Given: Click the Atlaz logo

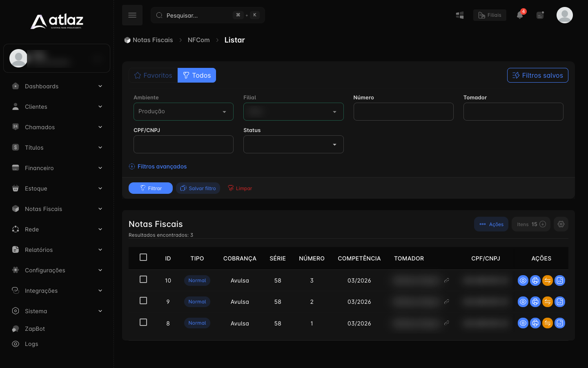Looking at the screenshot, I should pyautogui.click(x=57, y=21).
